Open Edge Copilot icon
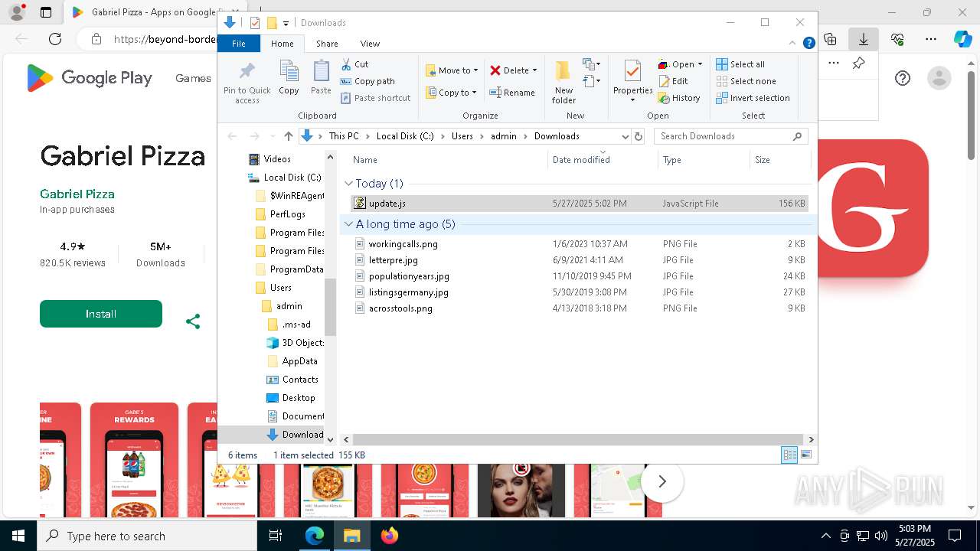 [x=962, y=39]
